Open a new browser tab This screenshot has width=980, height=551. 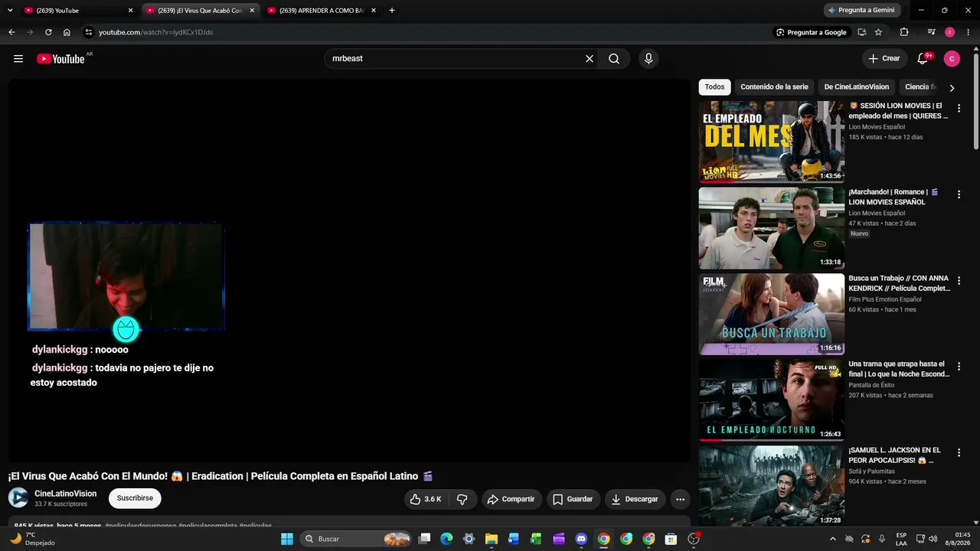point(392,11)
